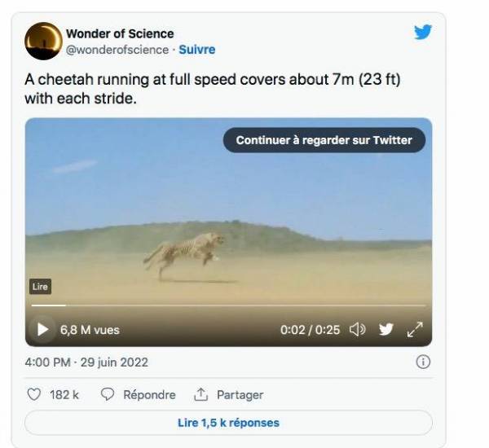Open Lire 1,5 k réponses
The width and height of the screenshot is (489, 448).
[228, 423]
